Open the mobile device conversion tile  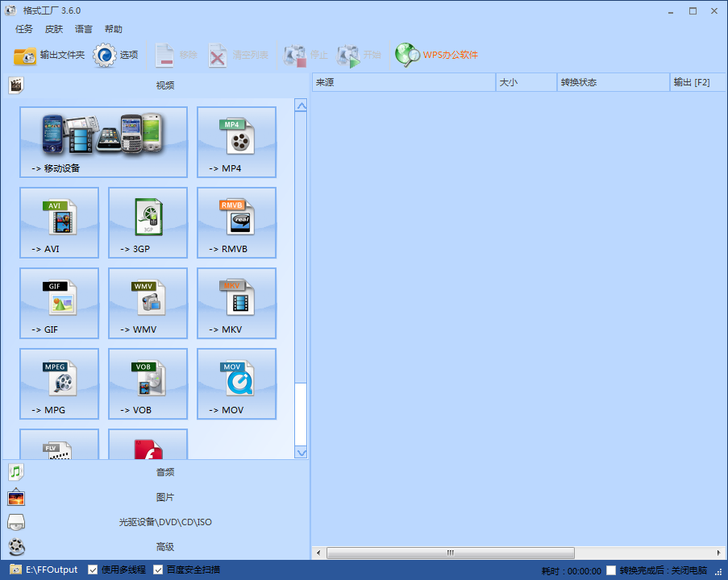103,142
